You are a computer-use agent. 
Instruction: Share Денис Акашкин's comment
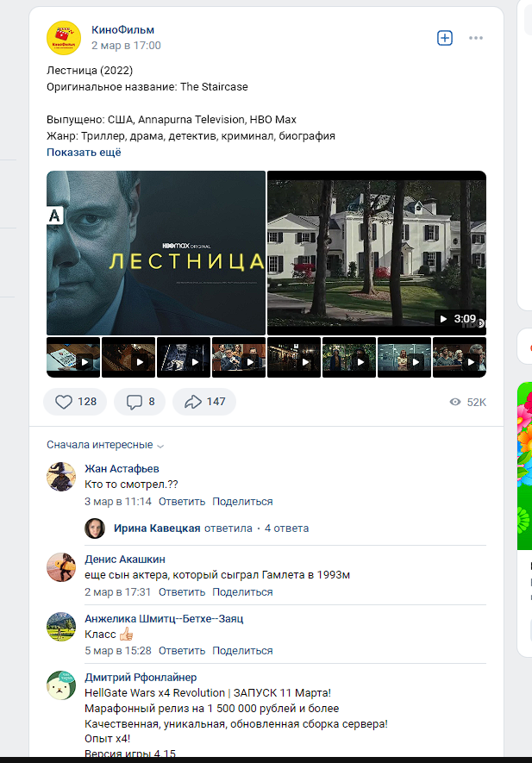click(x=242, y=592)
